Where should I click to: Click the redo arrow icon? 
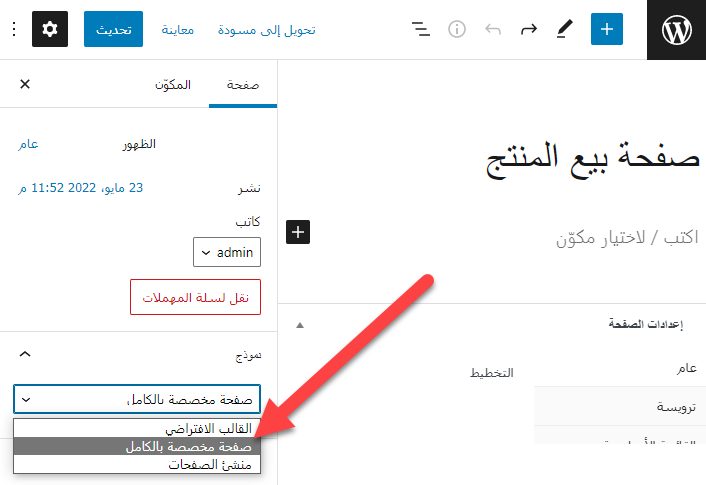tap(528, 30)
